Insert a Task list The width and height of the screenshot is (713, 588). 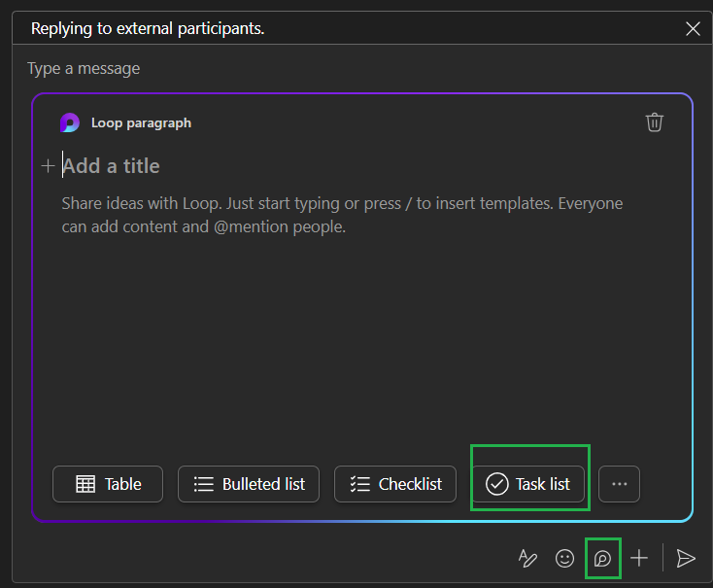click(528, 484)
